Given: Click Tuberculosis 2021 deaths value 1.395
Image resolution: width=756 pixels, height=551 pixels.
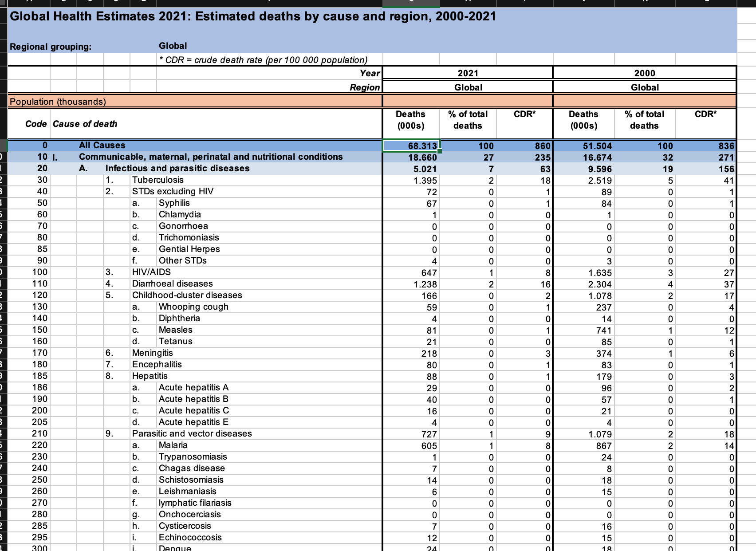Looking at the screenshot, I should click(x=425, y=181).
